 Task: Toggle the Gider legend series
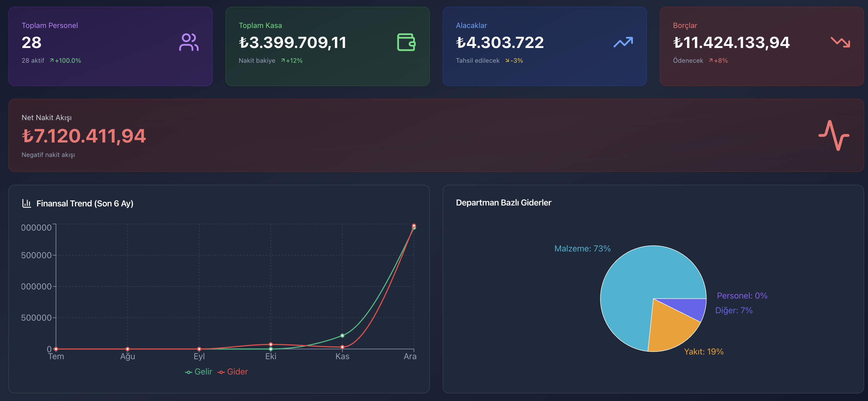233,372
